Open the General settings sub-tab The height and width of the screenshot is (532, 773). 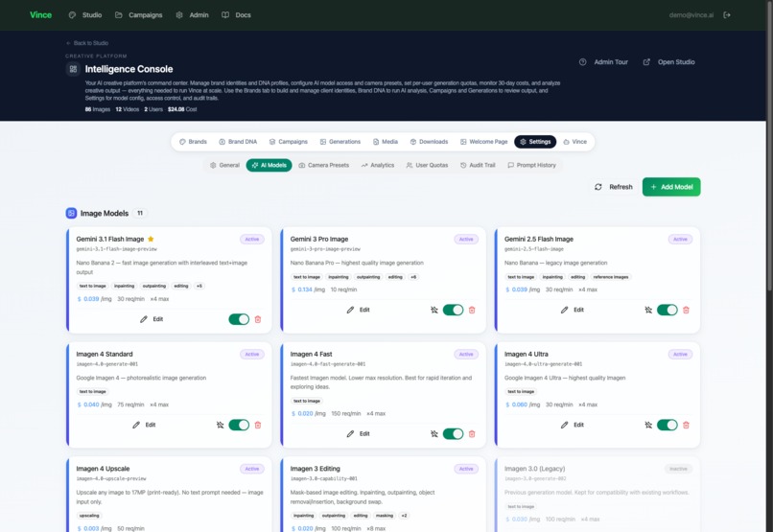(224, 165)
